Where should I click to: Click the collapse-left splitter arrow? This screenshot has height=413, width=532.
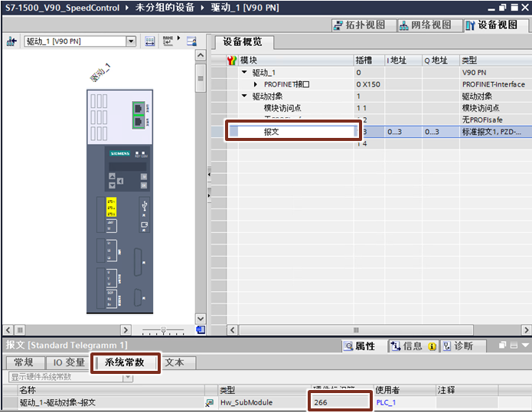coord(209,174)
